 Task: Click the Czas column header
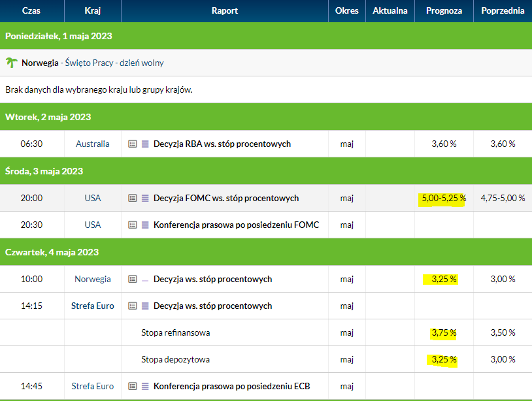pos(31,11)
